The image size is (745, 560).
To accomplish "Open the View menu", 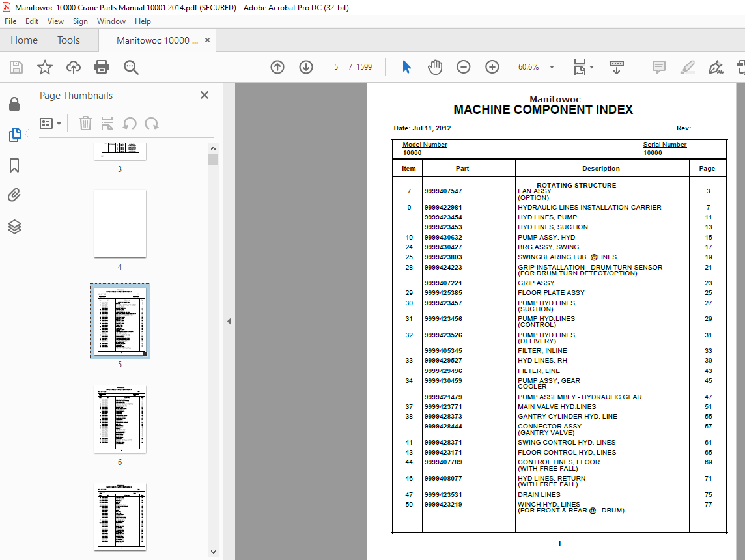I will (55, 21).
